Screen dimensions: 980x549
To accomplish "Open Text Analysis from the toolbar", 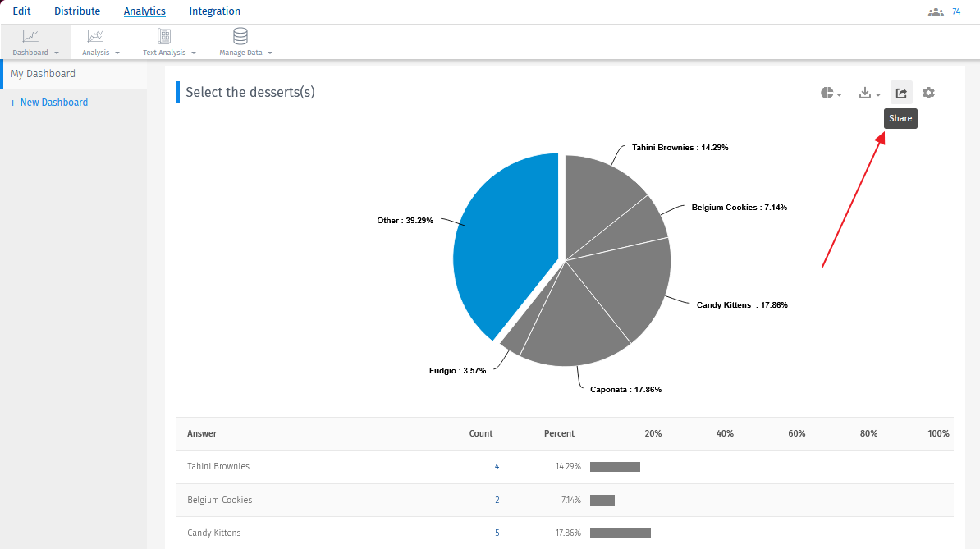I will tap(163, 36).
